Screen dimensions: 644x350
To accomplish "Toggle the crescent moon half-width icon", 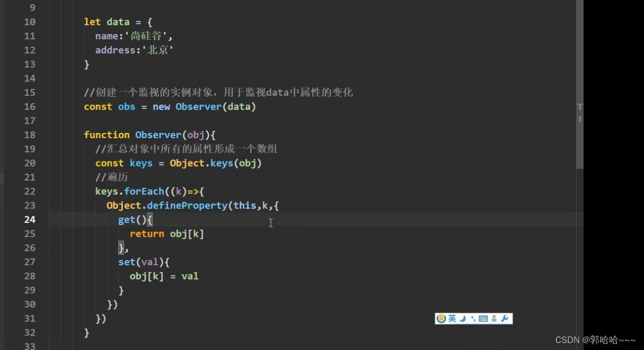I will pyautogui.click(x=463, y=318).
